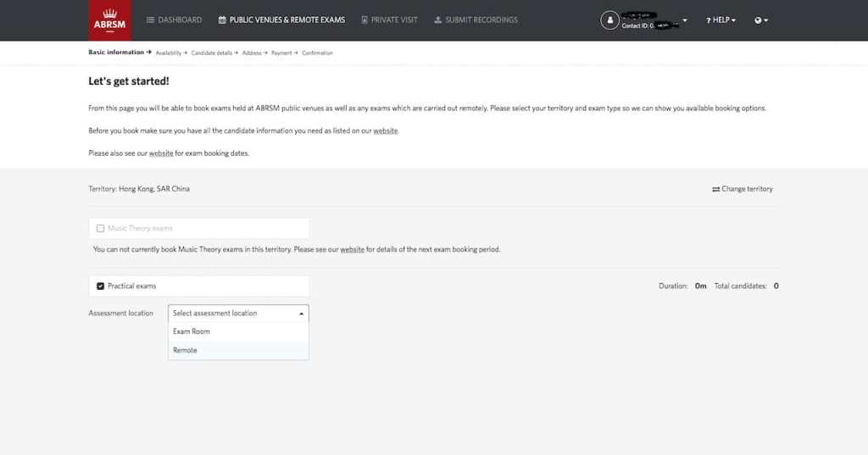Image resolution: width=868 pixels, height=455 pixels.
Task: Open website link for candidate information
Action: 386,130
